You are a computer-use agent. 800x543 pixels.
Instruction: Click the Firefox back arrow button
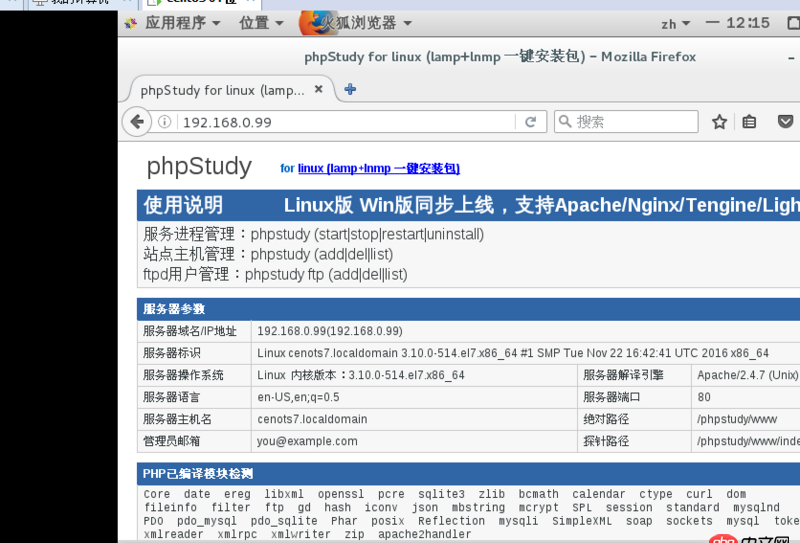click(137, 122)
